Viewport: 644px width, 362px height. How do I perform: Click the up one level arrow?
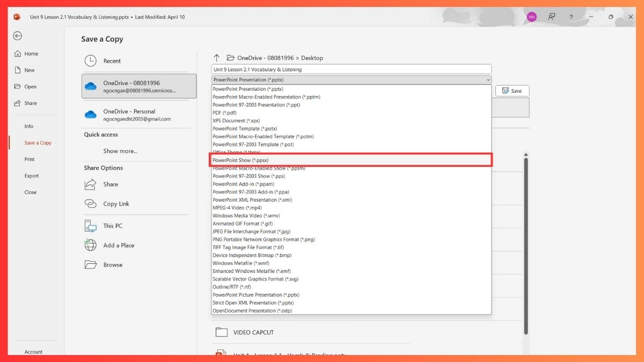pos(217,58)
